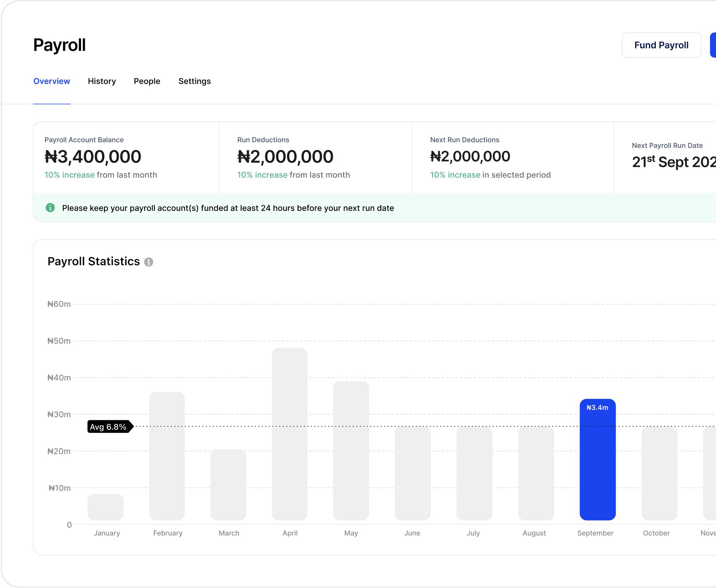The width and height of the screenshot is (716, 588).
Task: Click the April month label
Action: pyautogui.click(x=290, y=533)
